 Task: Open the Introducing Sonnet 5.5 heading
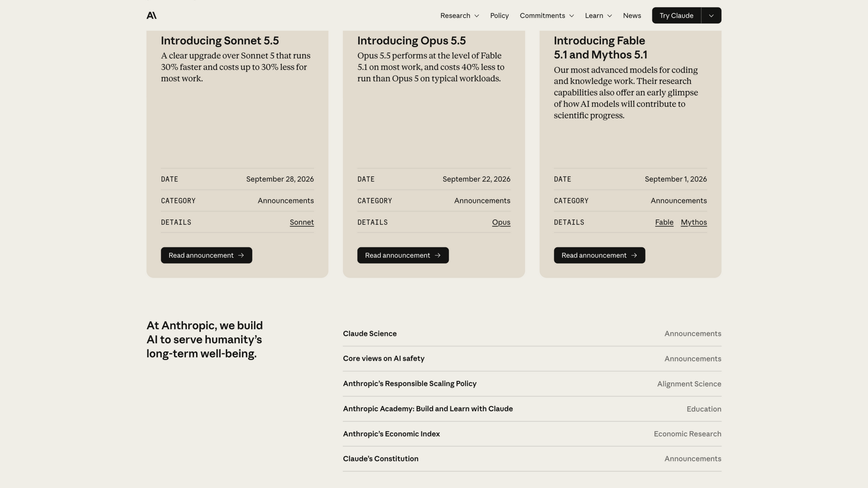click(x=220, y=41)
